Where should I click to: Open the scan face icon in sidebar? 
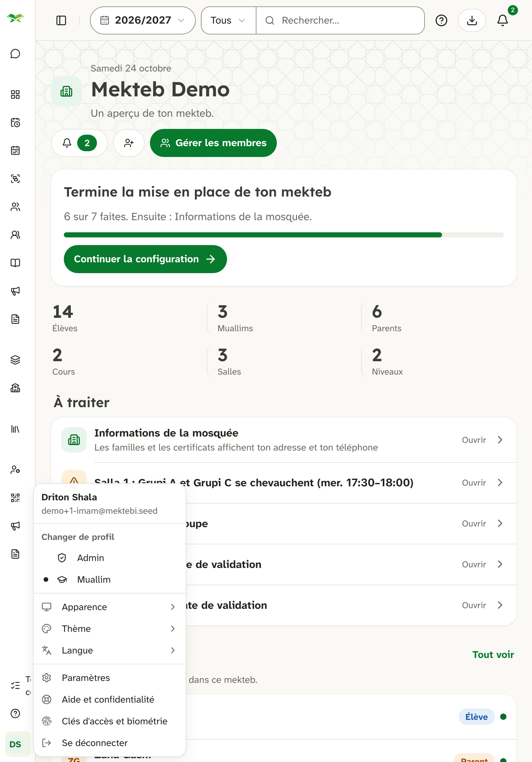click(x=15, y=179)
